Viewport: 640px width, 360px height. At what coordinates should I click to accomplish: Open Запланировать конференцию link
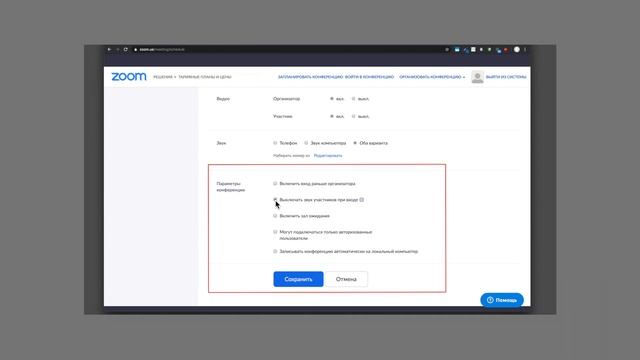point(310,77)
